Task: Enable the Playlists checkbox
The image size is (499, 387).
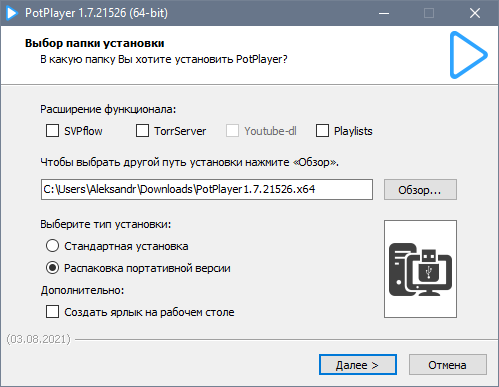Action: pos(322,131)
